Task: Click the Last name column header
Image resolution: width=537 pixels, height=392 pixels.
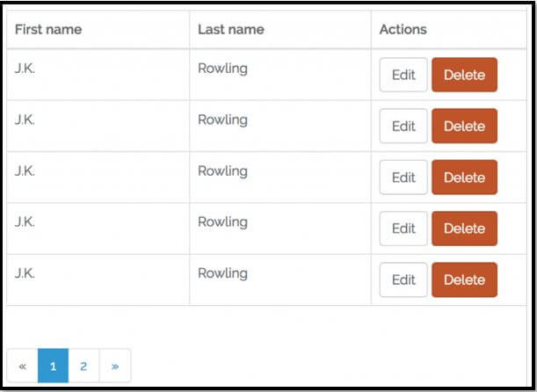Action: point(231,29)
